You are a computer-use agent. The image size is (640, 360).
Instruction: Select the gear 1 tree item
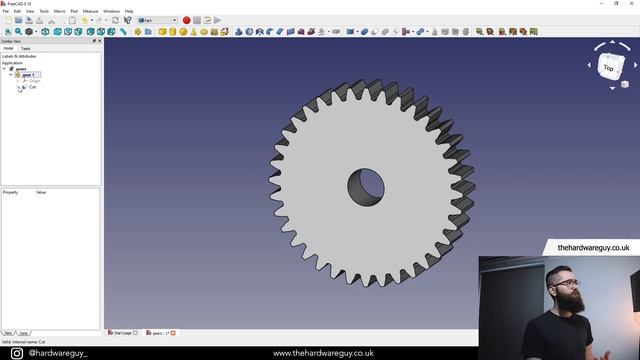(x=28, y=75)
